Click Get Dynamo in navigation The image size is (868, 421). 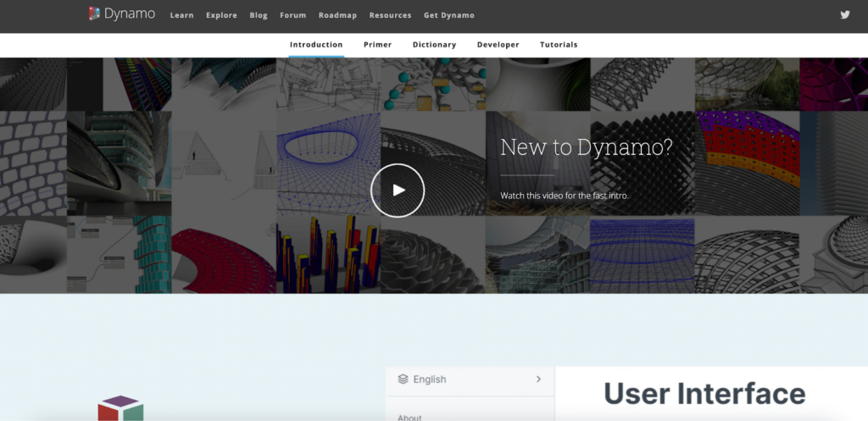click(449, 15)
